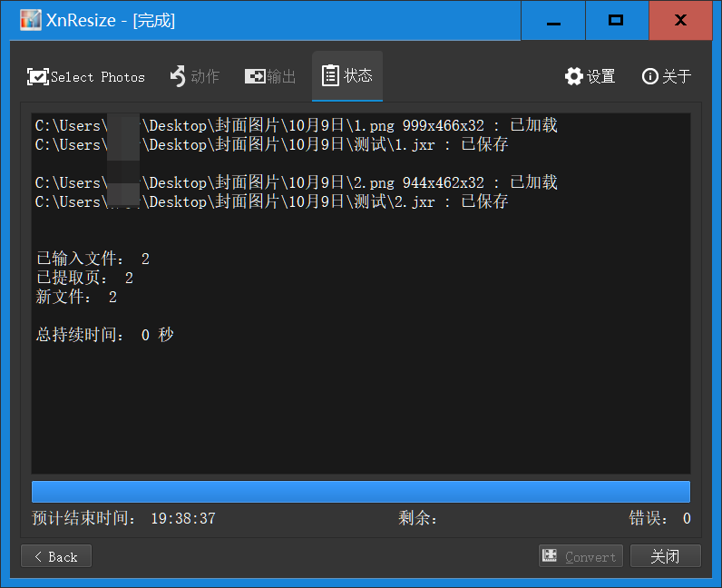Image resolution: width=722 pixels, height=588 pixels.
Task: Close the XnResize window with X
Action: pyautogui.click(x=680, y=21)
